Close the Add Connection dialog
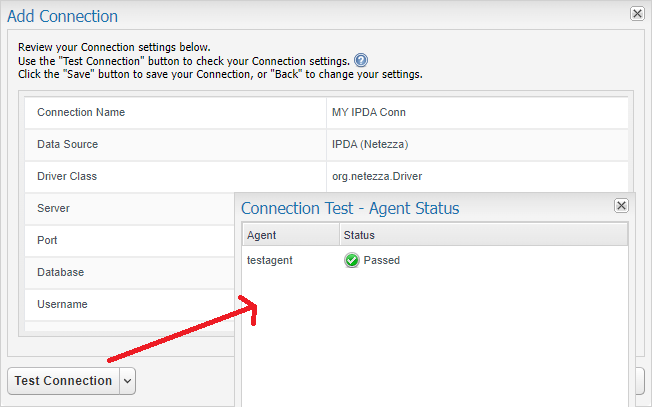The width and height of the screenshot is (652, 407). coord(637,14)
